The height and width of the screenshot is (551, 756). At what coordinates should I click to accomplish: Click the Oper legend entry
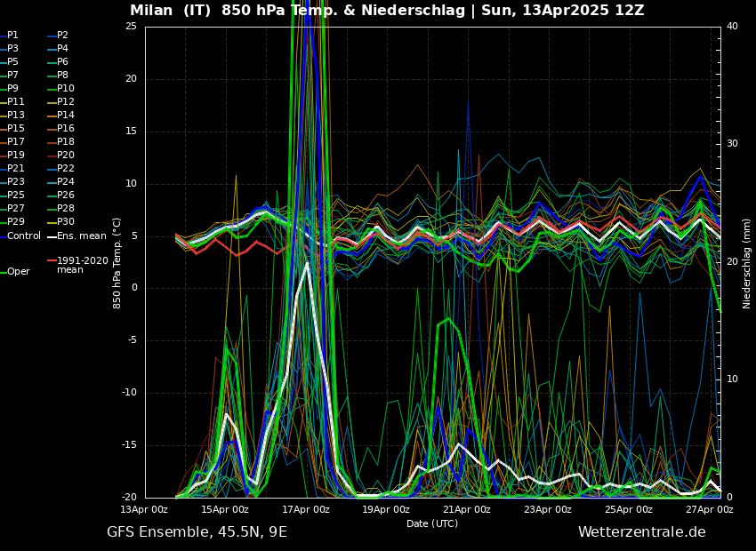pos(18,272)
